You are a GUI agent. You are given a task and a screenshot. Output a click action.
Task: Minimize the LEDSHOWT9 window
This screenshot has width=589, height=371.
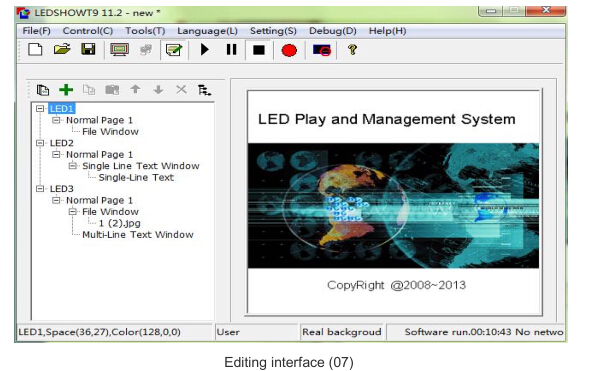point(491,11)
